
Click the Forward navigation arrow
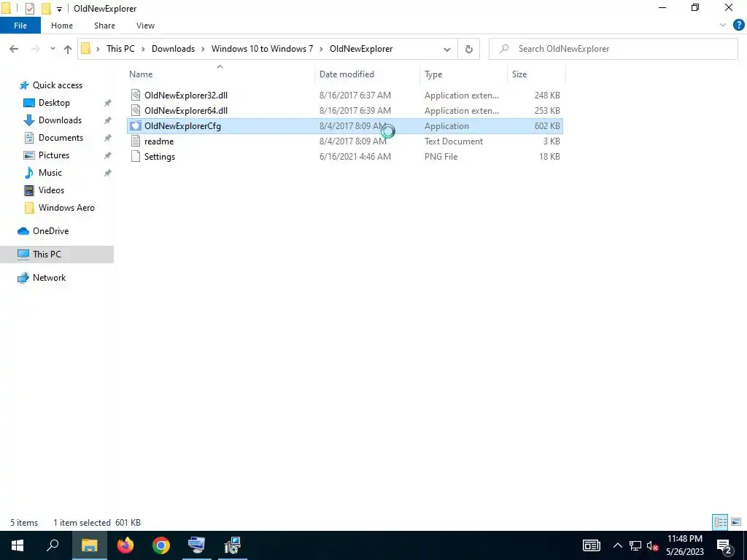(x=35, y=49)
